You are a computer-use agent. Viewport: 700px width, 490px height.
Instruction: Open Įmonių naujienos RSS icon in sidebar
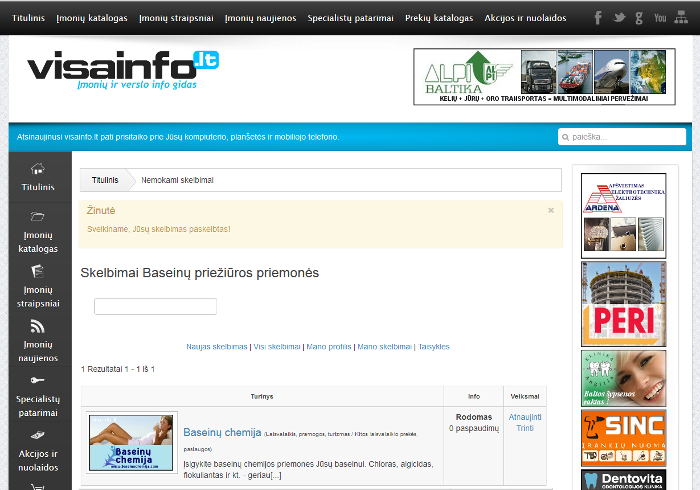pos(38,326)
